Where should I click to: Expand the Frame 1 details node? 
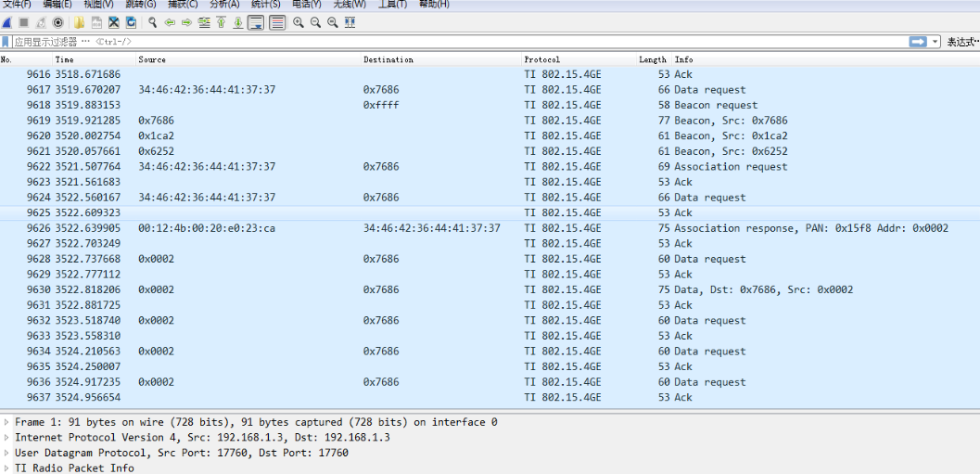(x=6, y=422)
